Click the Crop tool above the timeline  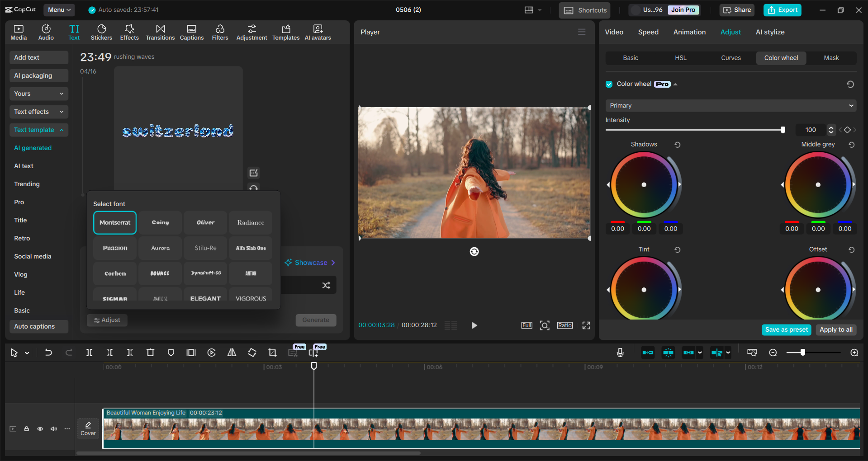[272, 353]
